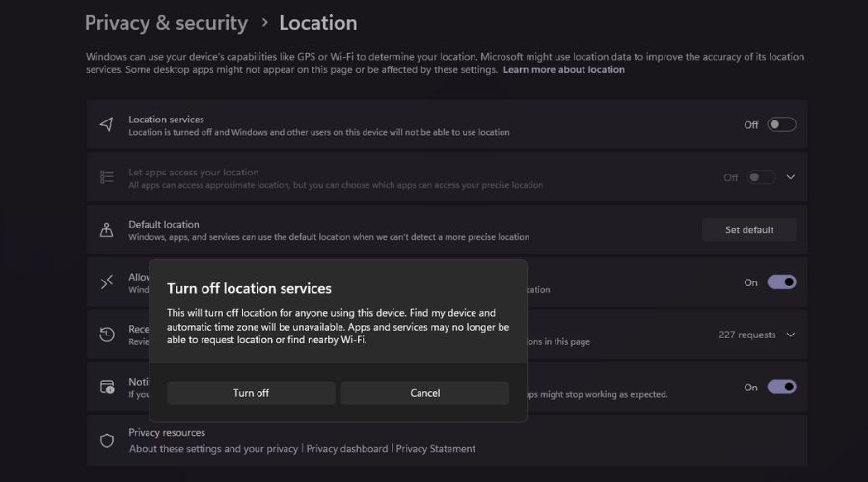The height and width of the screenshot is (482, 868).
Task: Expand the Let apps access your location section
Action: click(791, 177)
